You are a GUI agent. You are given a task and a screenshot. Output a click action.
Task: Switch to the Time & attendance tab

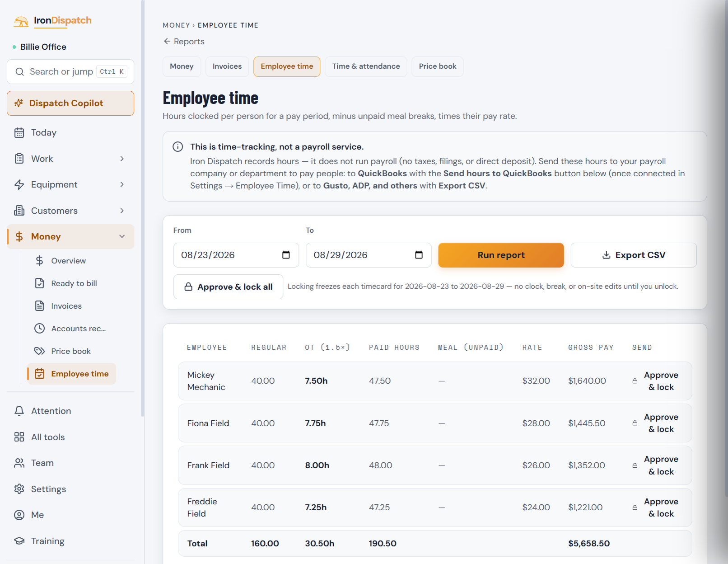[366, 66]
